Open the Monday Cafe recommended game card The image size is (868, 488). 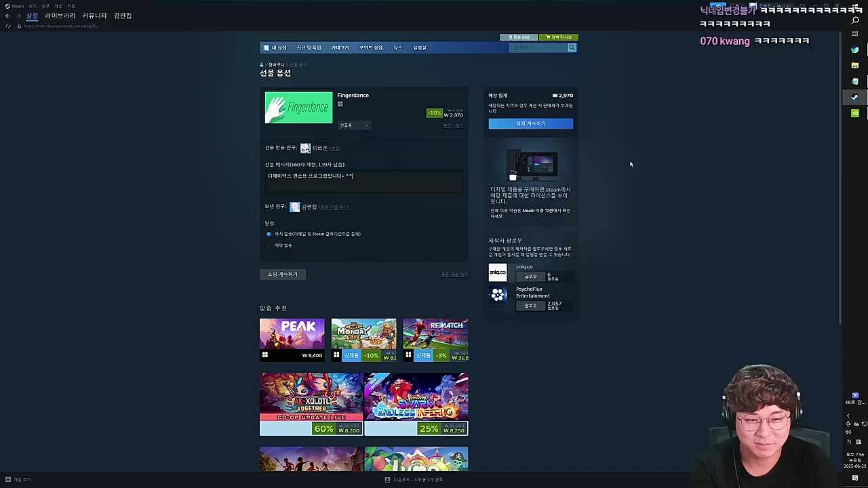click(x=363, y=340)
